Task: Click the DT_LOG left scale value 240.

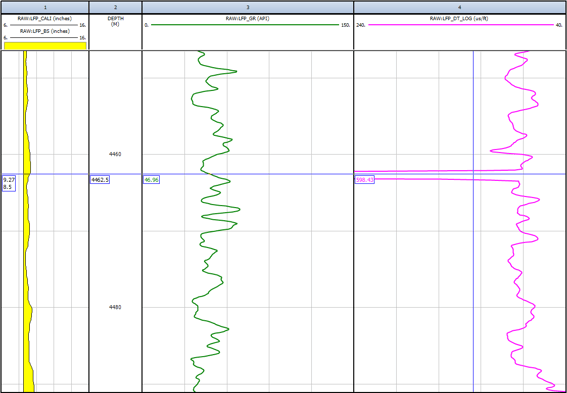Action: [360, 25]
